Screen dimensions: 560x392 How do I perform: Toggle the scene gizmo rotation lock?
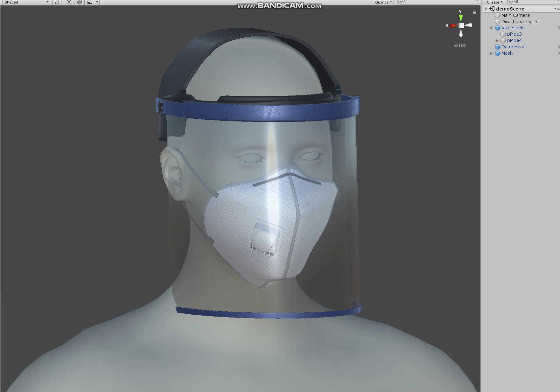pyautogui.click(x=474, y=12)
